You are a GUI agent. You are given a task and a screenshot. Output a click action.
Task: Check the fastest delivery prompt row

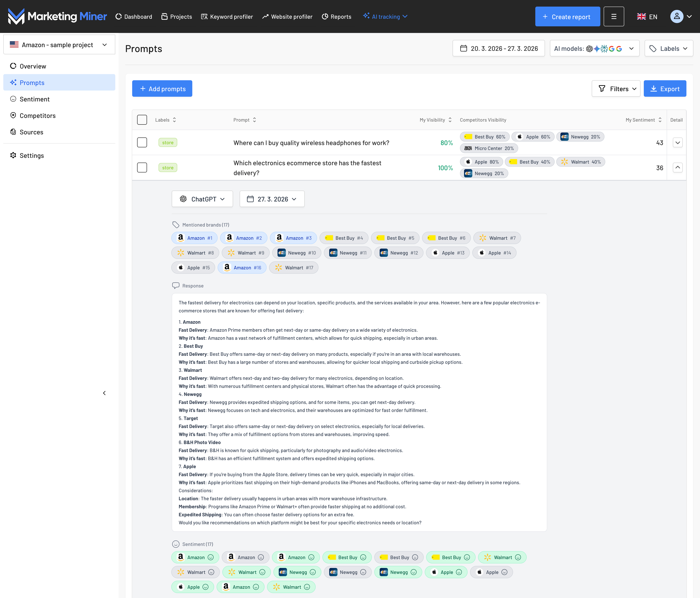click(142, 168)
